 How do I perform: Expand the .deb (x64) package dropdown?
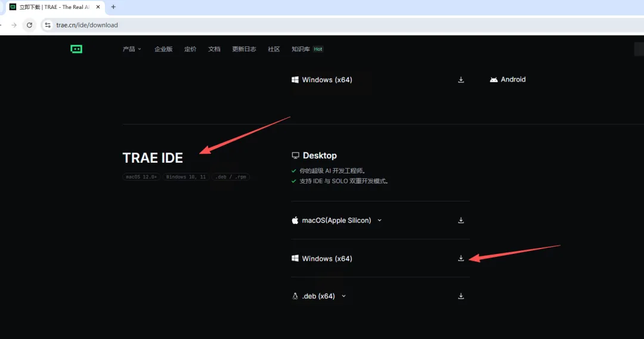pyautogui.click(x=344, y=296)
